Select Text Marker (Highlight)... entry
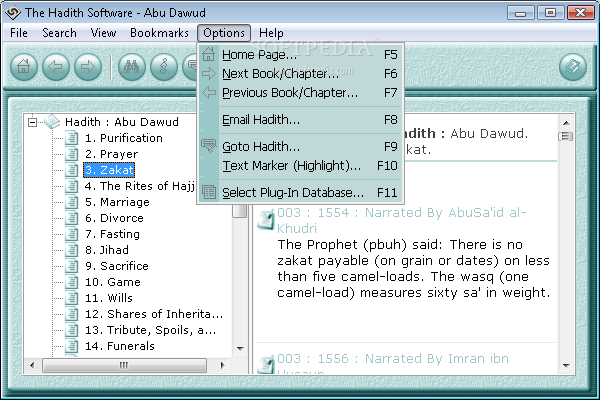This screenshot has height=400, width=600. [300, 165]
